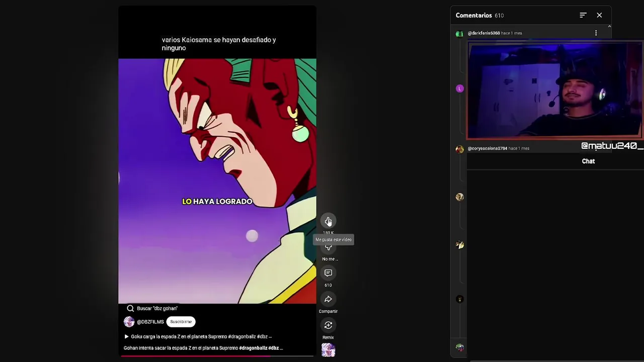Open comments via the 610 icon
Image resolution: width=644 pixels, height=362 pixels.
coord(328,273)
